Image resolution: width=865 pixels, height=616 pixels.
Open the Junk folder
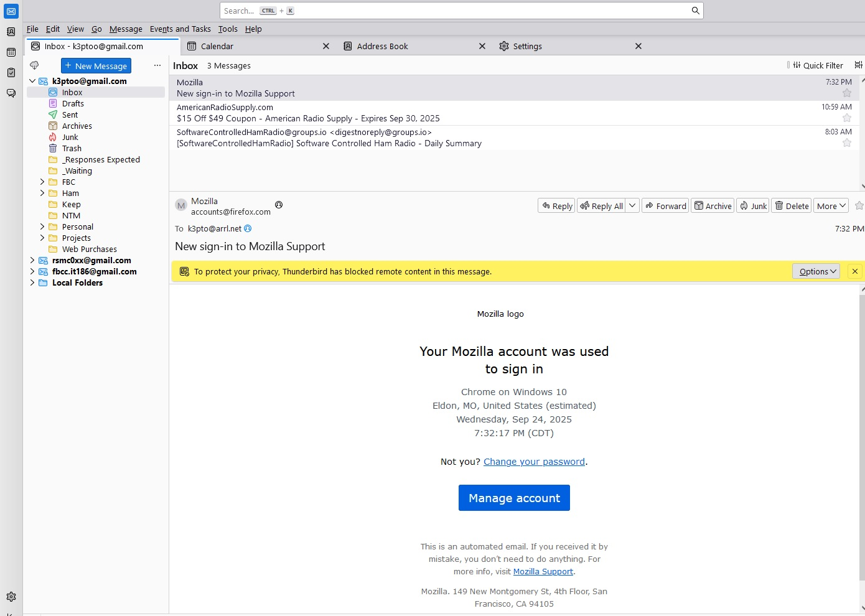tap(96, 138)
